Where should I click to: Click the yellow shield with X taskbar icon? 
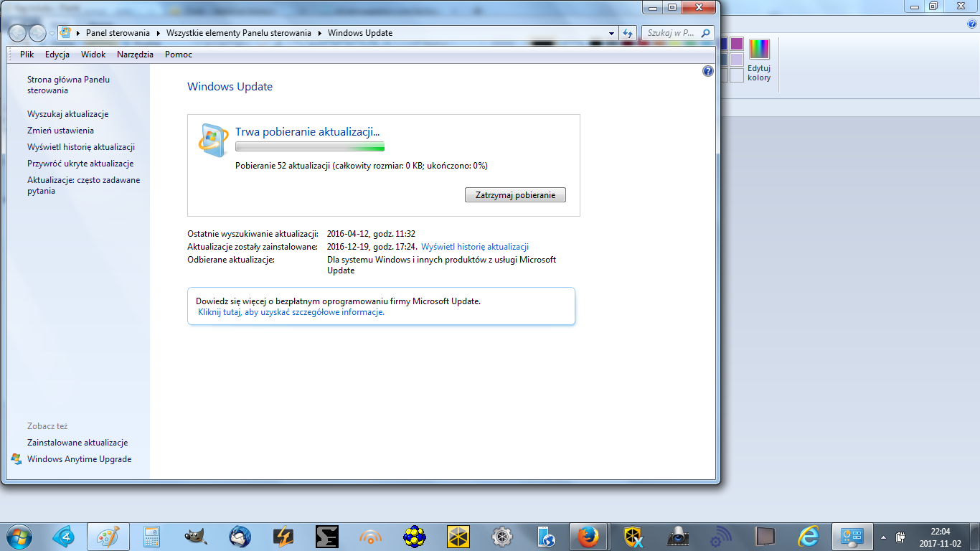point(633,537)
